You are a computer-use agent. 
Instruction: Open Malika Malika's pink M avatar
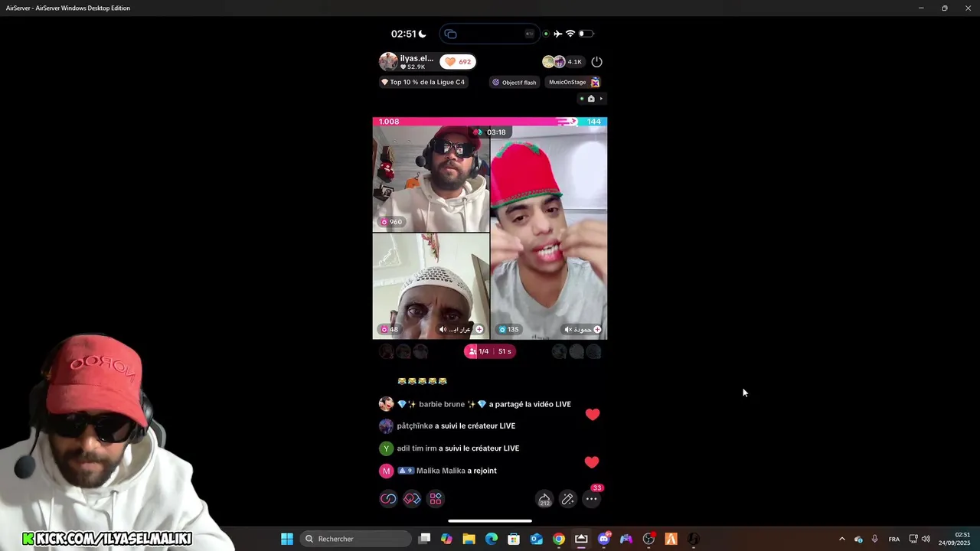[386, 471]
